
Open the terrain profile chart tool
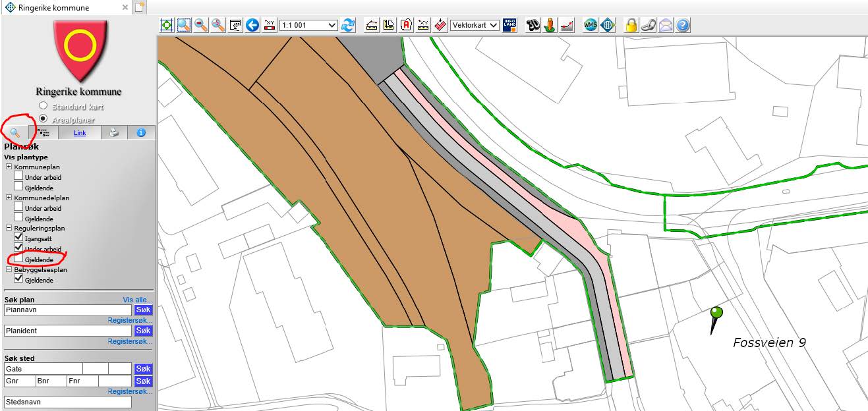click(x=567, y=25)
